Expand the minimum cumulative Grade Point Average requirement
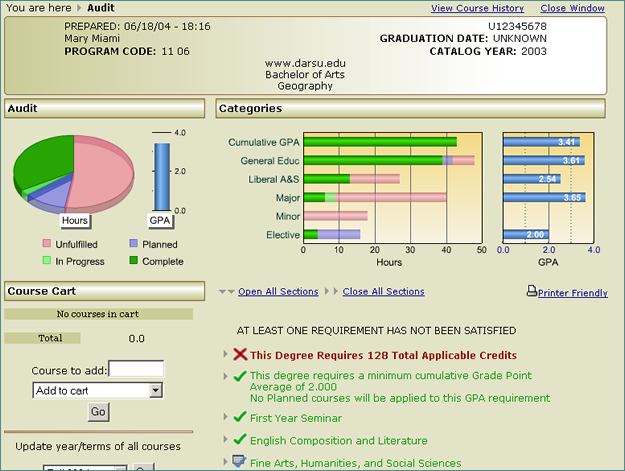Screen dimensions: 625x471 pyautogui.click(x=225, y=376)
